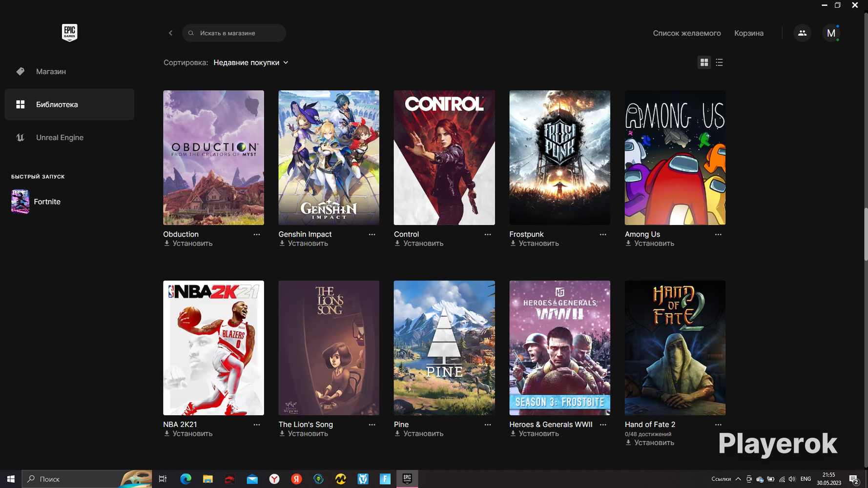
Task: Open Магазин in the sidebar
Action: (x=69, y=71)
